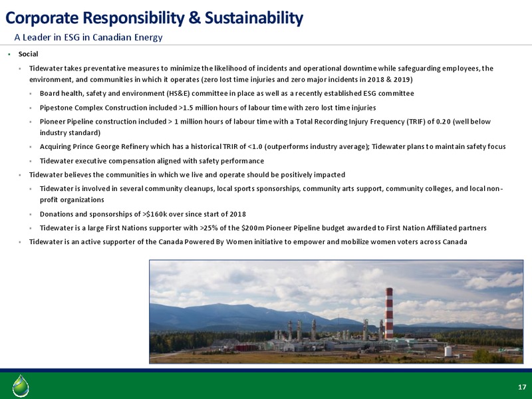The height and width of the screenshot is (399, 532).
Task: Click the Prince George Refinery bullet
Action: pyautogui.click(x=273, y=146)
